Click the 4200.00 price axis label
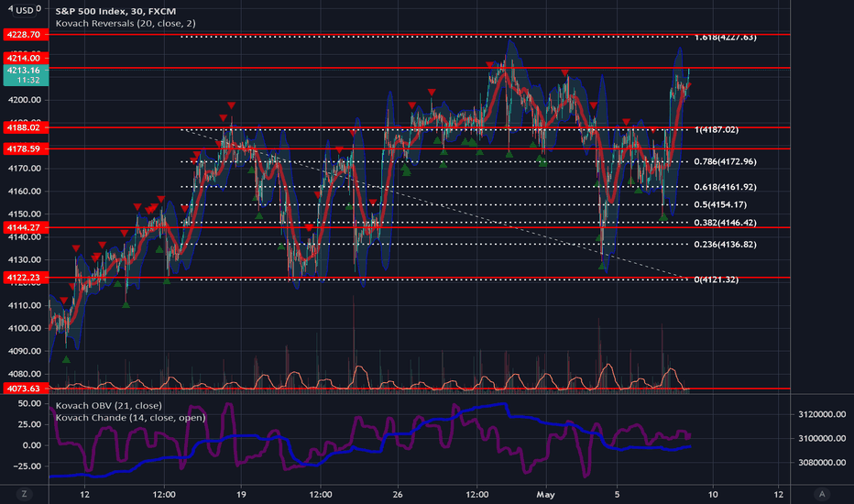854x504 pixels. click(25, 100)
